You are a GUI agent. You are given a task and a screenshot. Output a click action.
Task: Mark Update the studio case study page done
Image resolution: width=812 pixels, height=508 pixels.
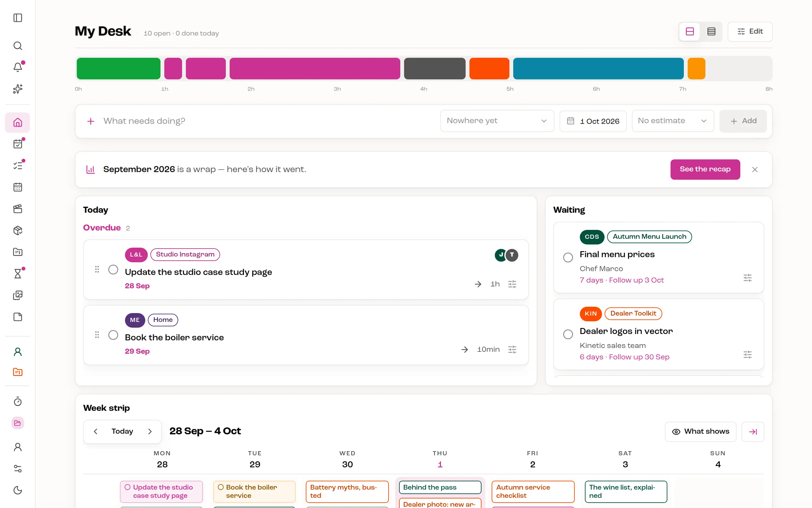(x=113, y=270)
